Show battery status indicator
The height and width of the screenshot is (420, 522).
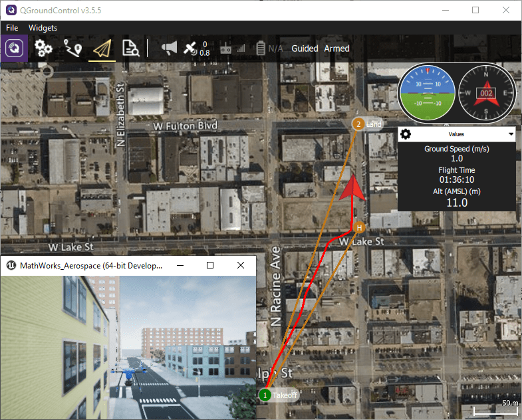coord(261,49)
